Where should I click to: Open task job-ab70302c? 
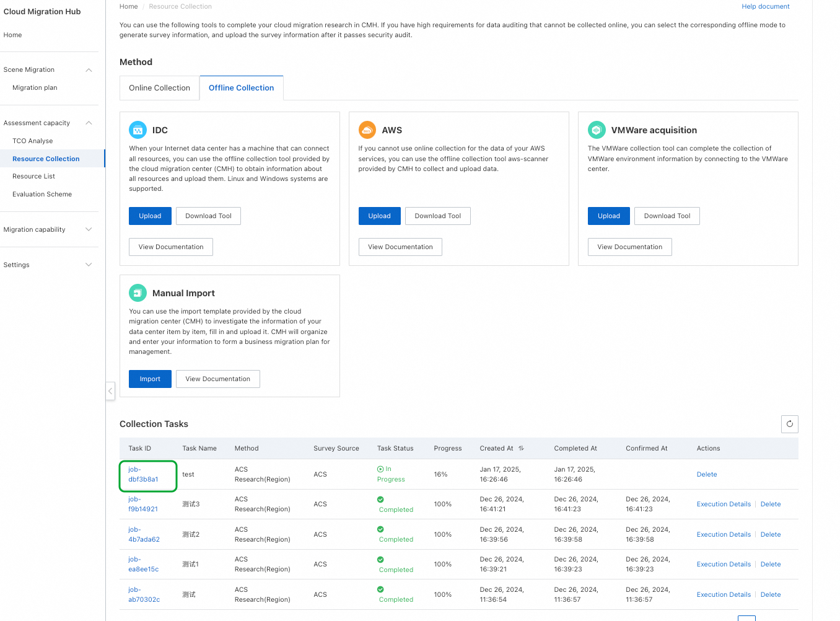point(144,595)
